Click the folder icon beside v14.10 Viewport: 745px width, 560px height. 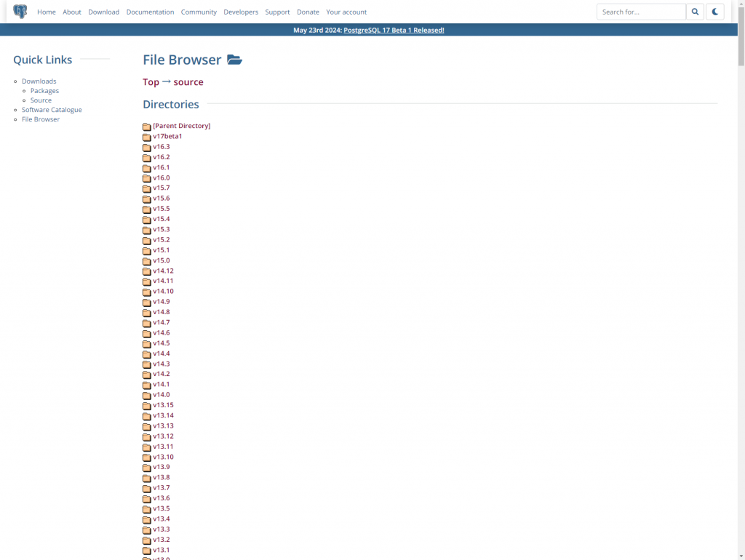(x=147, y=292)
